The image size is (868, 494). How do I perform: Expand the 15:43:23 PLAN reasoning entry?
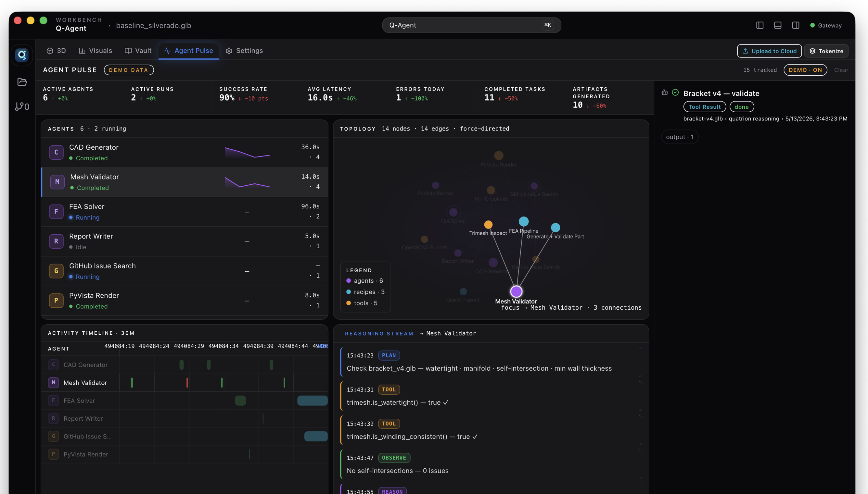click(x=491, y=362)
